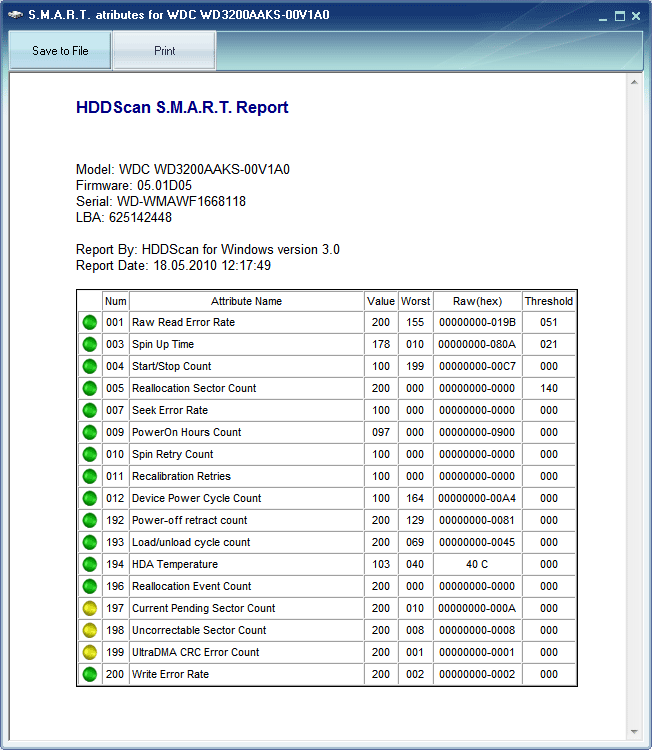Click the Raw(hex) column header

477,301
